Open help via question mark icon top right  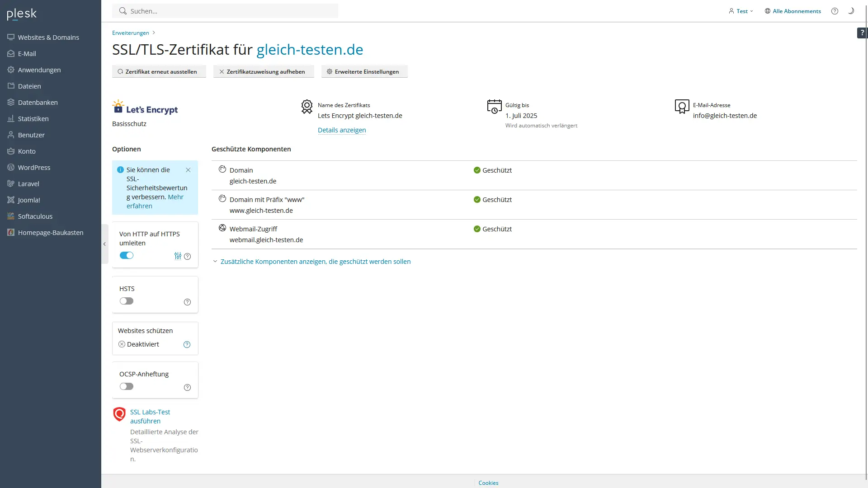click(x=835, y=10)
